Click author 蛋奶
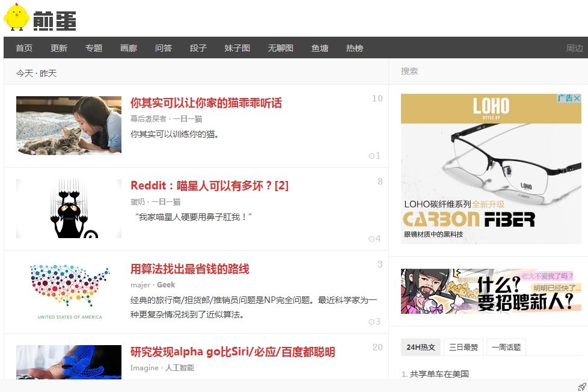This screenshot has height=392, width=588. pyautogui.click(x=138, y=202)
